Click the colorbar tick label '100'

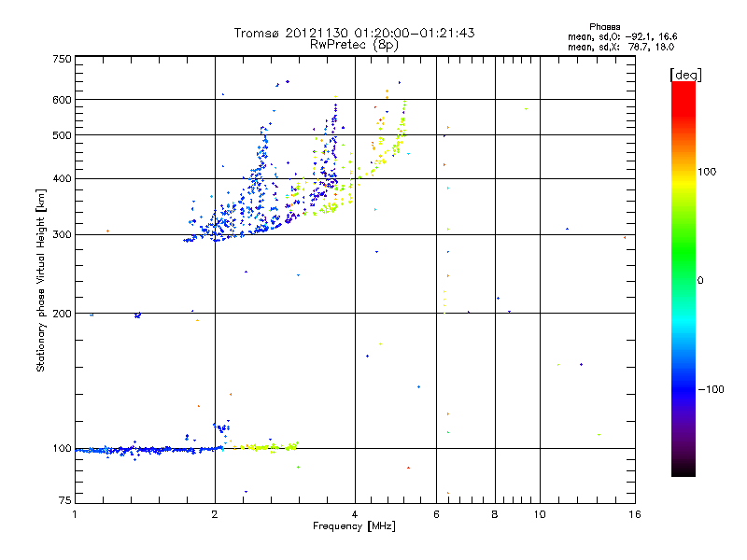coord(707,172)
